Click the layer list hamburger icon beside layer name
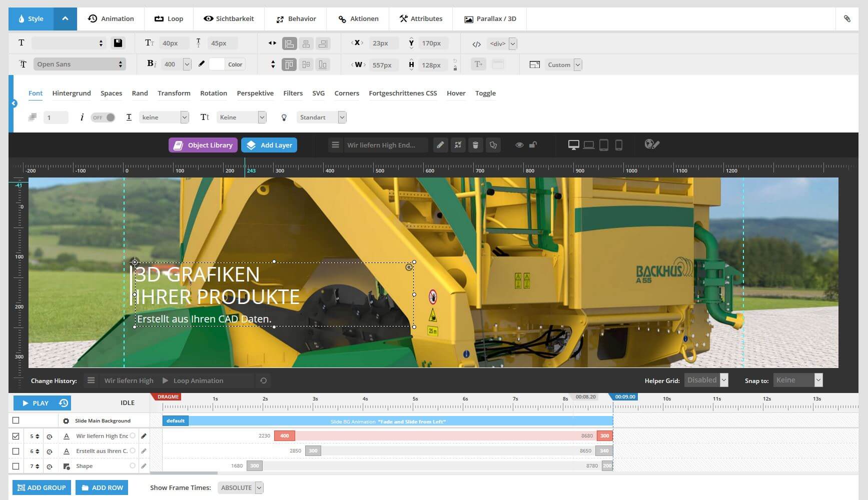868x500 pixels. point(335,145)
